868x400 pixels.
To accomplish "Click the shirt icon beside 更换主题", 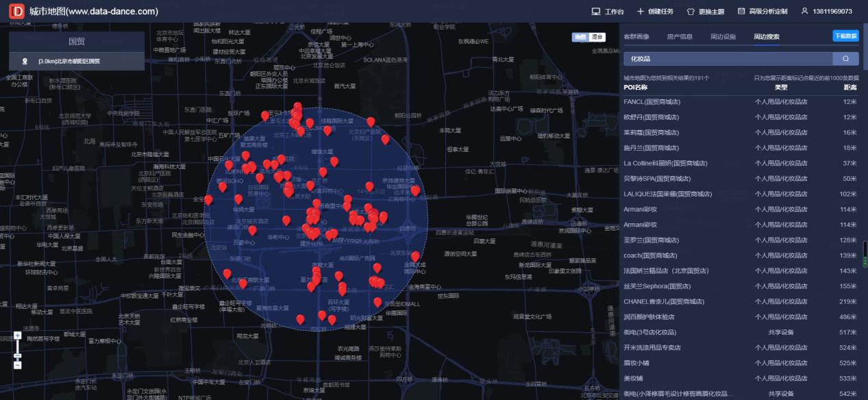I will (x=691, y=12).
